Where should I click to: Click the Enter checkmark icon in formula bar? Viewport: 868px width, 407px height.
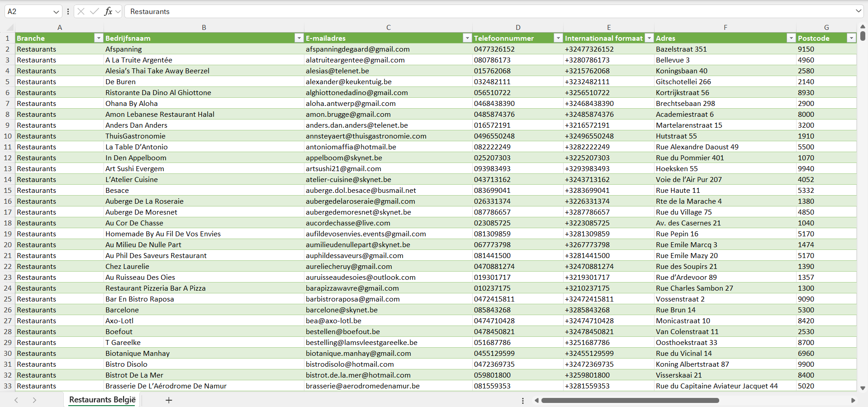pos(95,11)
